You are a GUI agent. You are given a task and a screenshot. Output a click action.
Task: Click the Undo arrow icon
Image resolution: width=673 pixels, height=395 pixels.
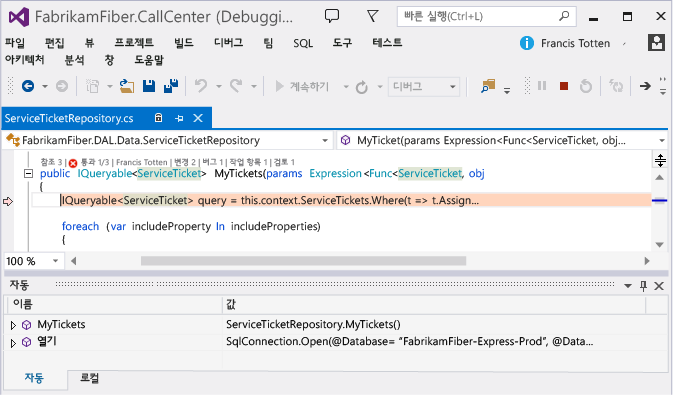[x=201, y=86]
